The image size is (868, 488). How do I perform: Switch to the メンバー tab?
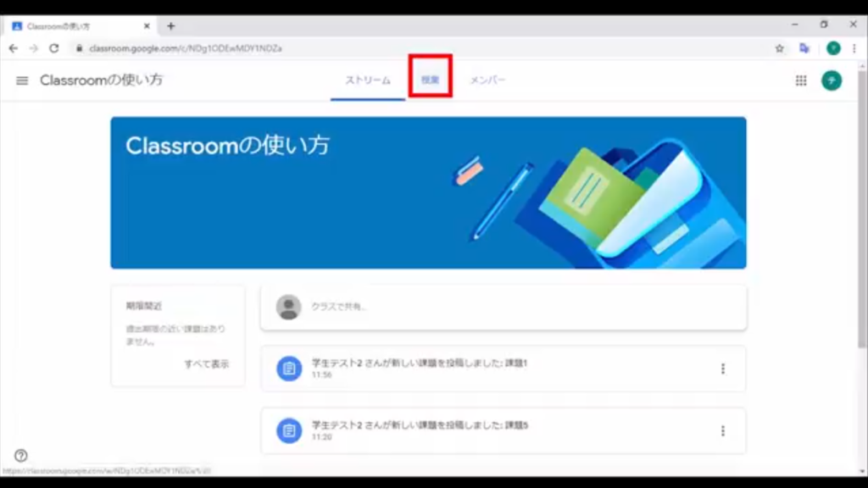(x=487, y=80)
